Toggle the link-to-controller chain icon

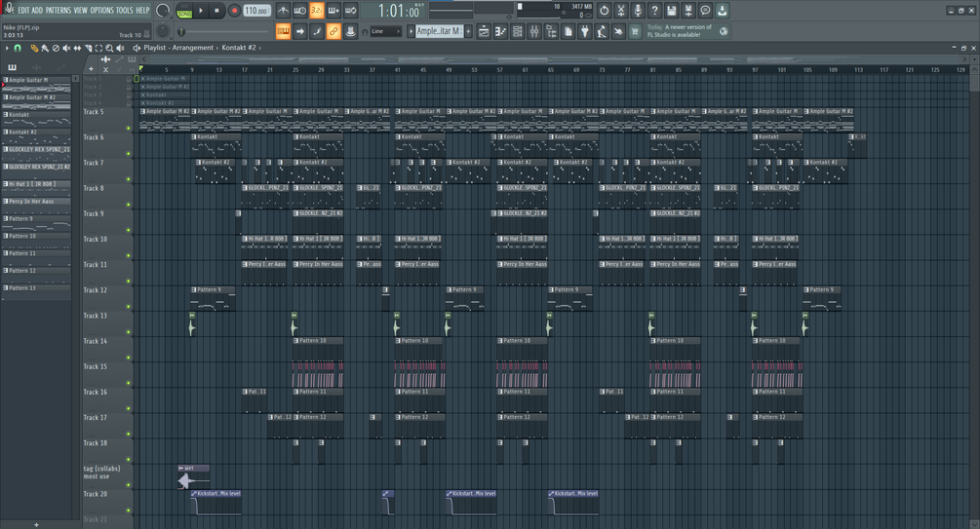(333, 31)
